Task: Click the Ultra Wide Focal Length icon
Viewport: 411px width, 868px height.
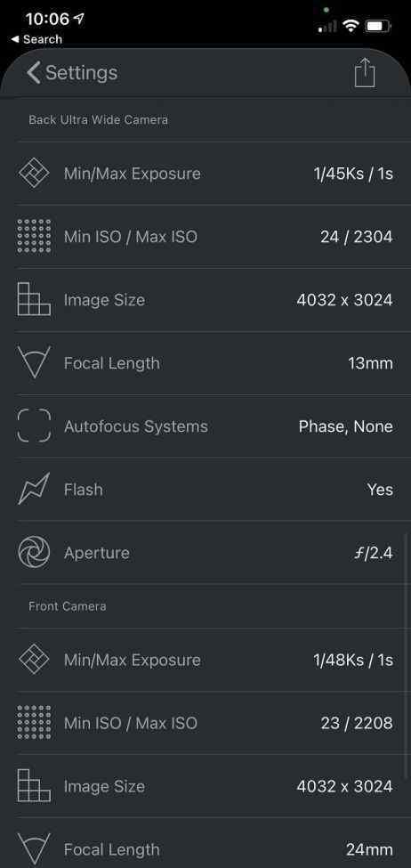Action: tap(34, 363)
